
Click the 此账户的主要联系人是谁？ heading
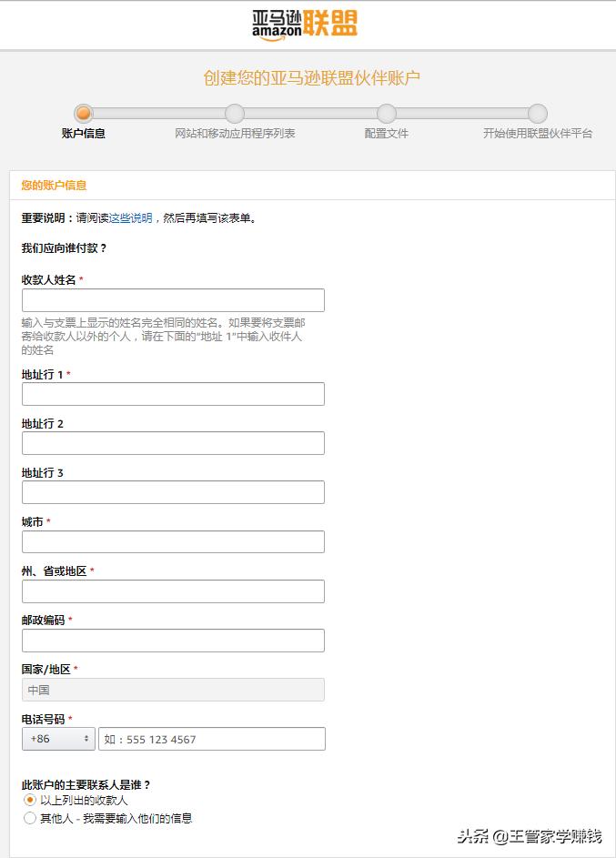coord(86,784)
